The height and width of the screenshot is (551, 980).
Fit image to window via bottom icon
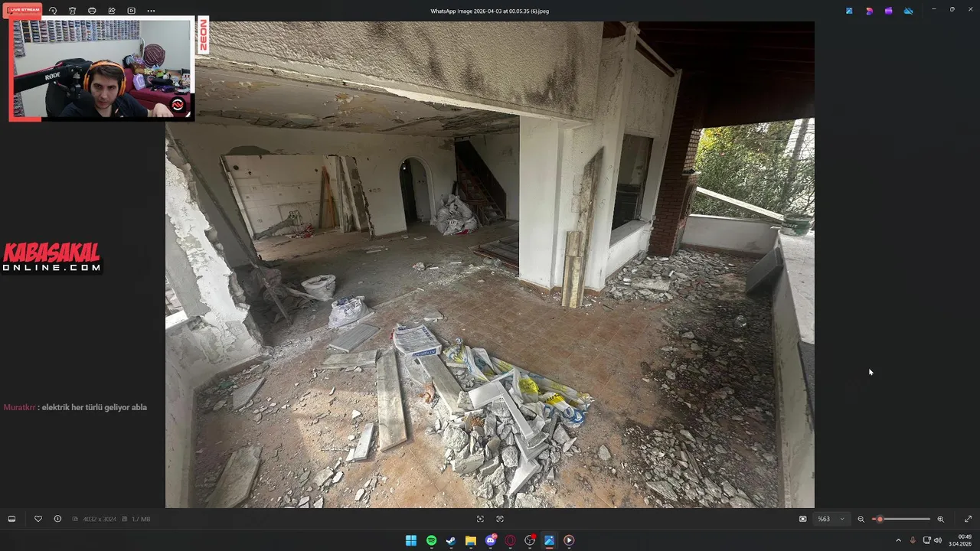(x=802, y=519)
